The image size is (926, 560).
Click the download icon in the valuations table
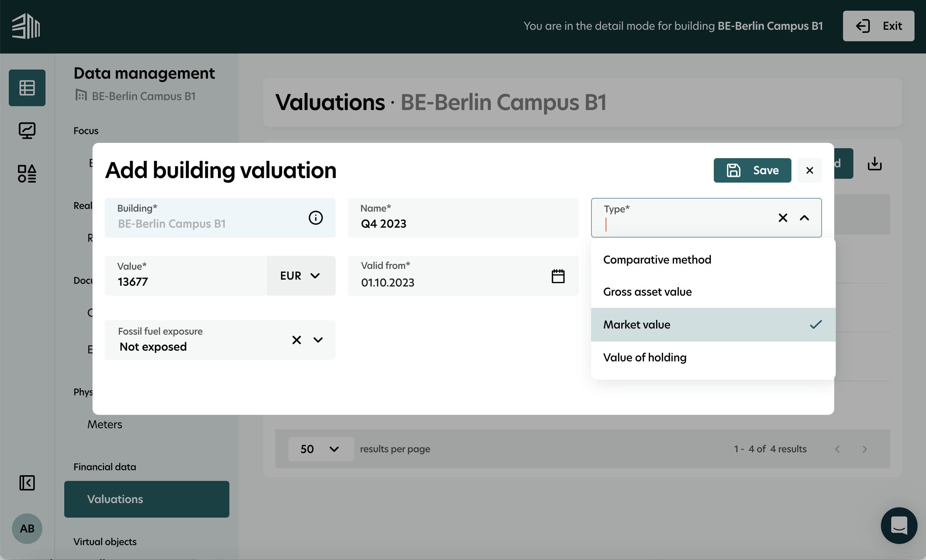[x=875, y=163]
